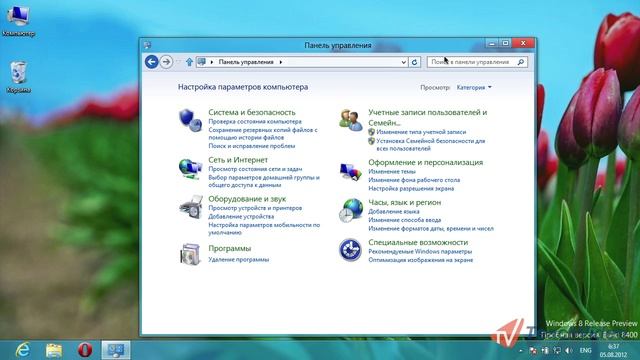
Task: Click Сохранение резервных копий файлов link
Action: (263, 133)
